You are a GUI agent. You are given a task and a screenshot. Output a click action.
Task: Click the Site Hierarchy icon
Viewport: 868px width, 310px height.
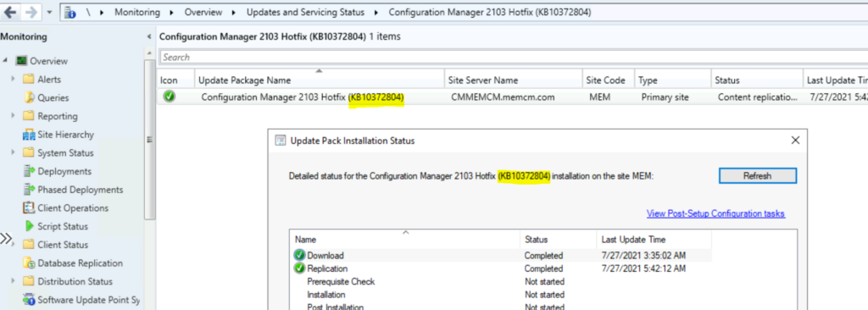29,135
